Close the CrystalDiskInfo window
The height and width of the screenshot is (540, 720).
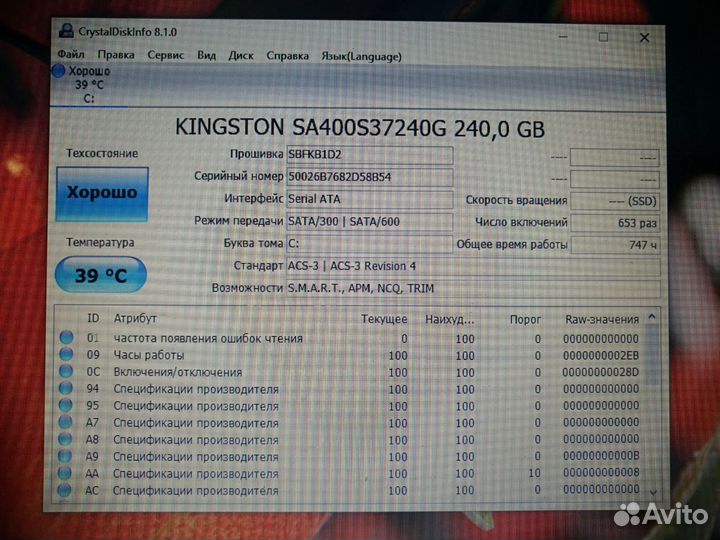pos(645,38)
